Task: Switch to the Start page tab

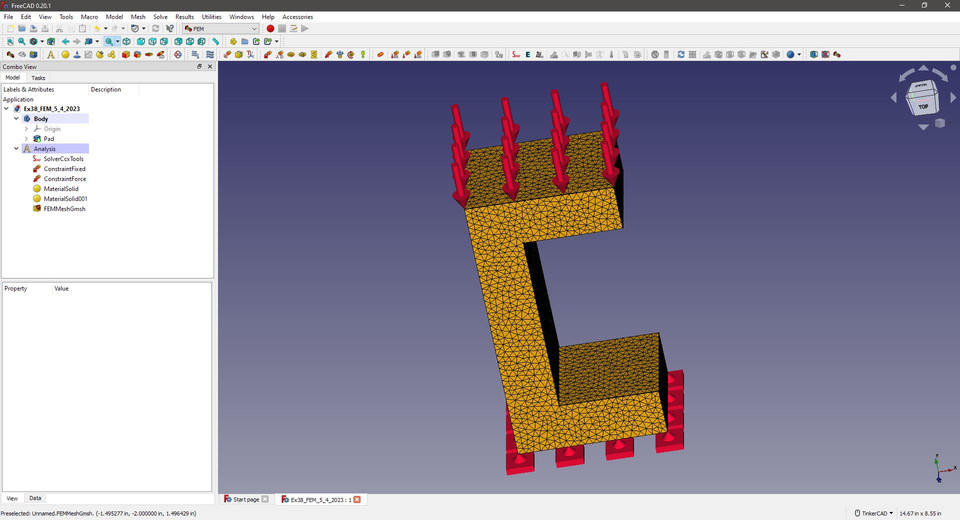Action: [246, 499]
